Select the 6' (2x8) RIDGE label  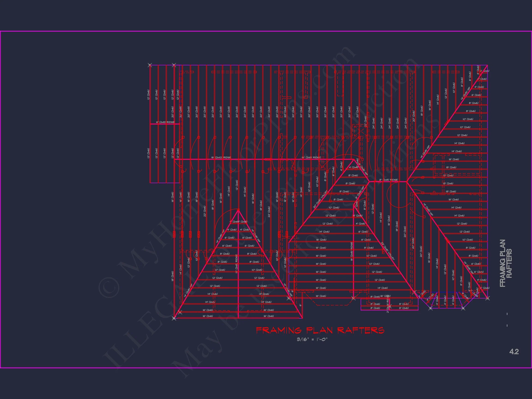tap(165, 122)
